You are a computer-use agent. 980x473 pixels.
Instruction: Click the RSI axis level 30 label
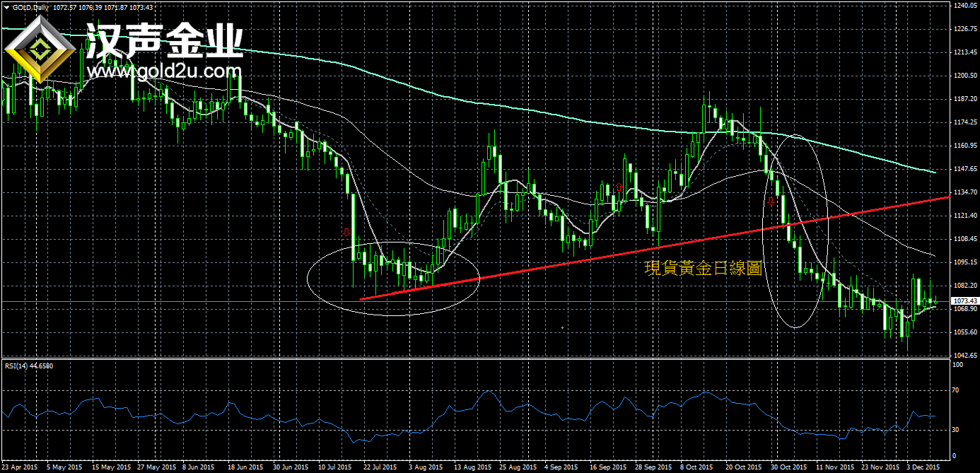tap(955, 430)
